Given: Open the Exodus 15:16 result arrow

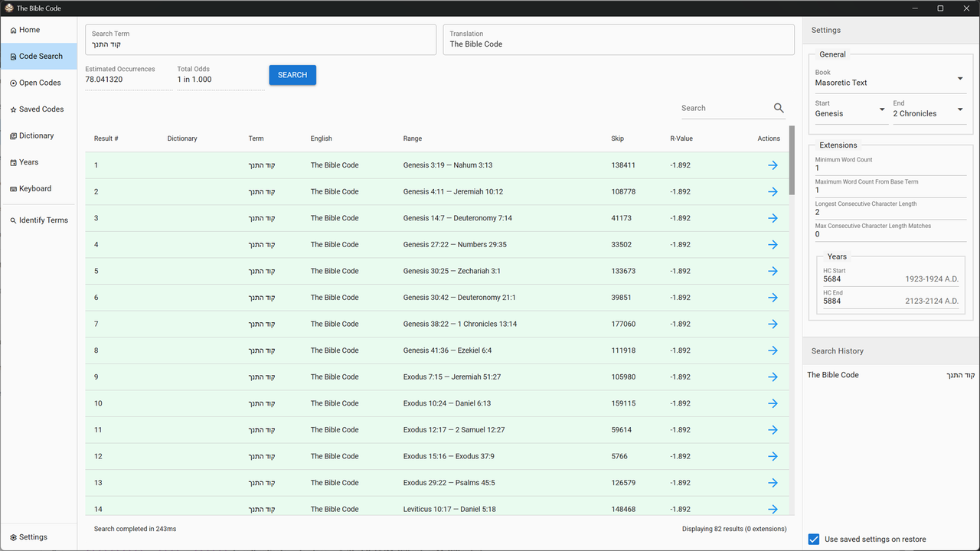Looking at the screenshot, I should click(x=773, y=456).
